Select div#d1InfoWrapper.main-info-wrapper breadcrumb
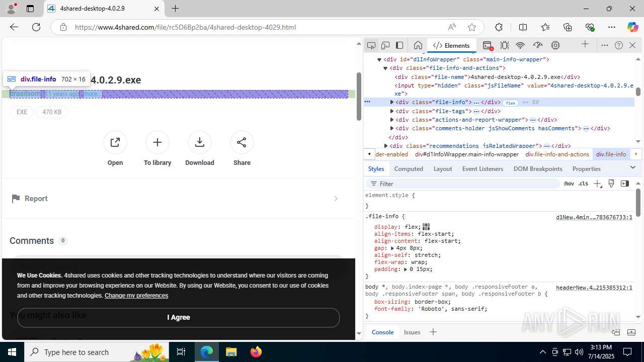The height and width of the screenshot is (362, 644). click(x=466, y=154)
